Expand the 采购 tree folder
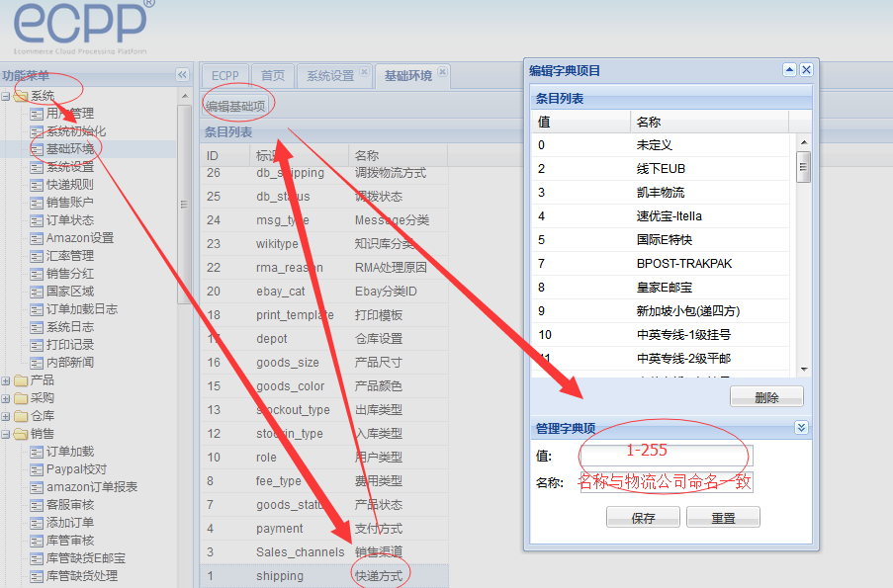 [7, 398]
